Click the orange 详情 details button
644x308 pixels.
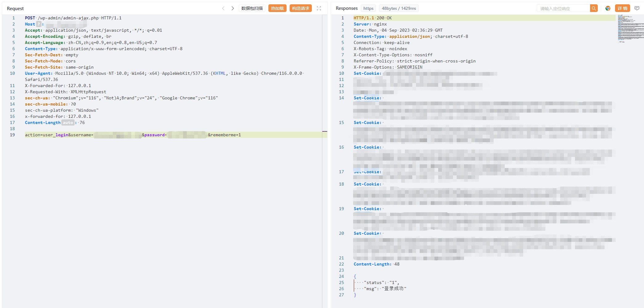(x=622, y=8)
